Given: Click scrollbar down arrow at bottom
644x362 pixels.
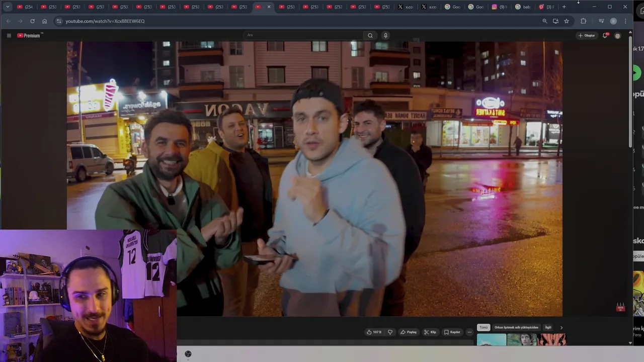Looking at the screenshot, I should pos(630,343).
